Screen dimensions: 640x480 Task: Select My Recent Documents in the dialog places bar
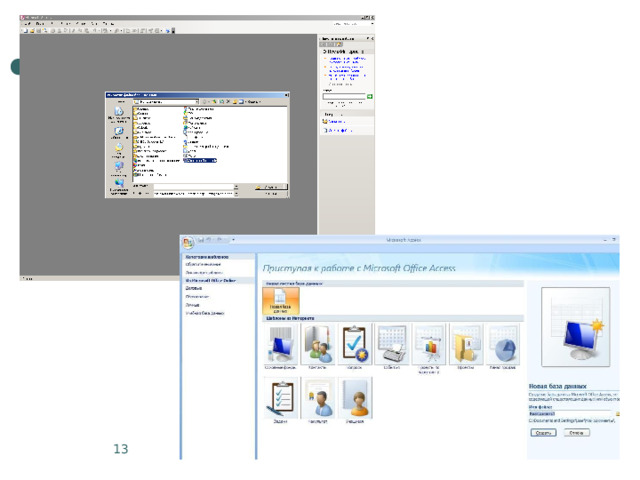(x=119, y=115)
